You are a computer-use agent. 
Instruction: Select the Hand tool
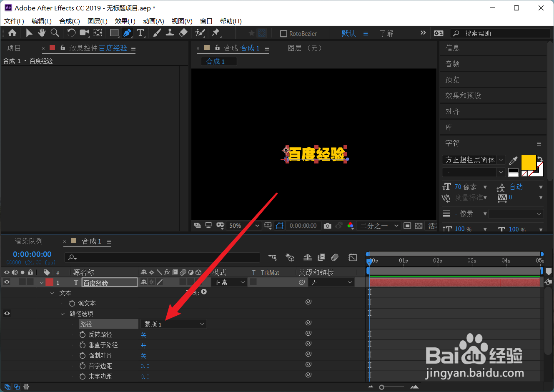tap(42, 33)
